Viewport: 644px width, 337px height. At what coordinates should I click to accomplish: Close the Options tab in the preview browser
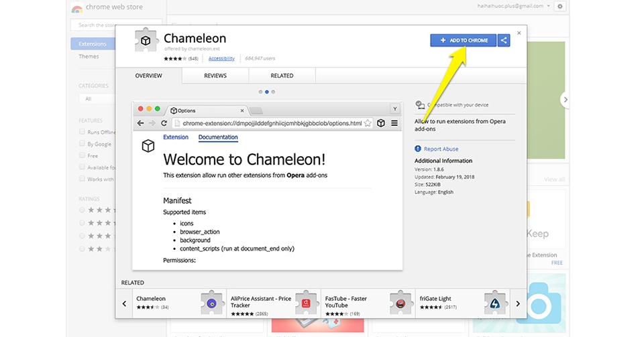[x=242, y=111]
